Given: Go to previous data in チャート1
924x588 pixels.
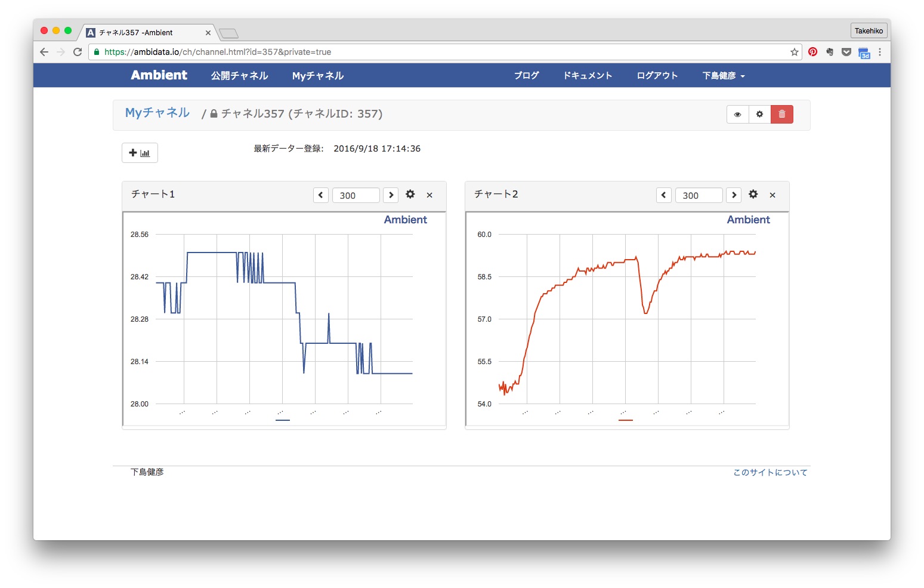Looking at the screenshot, I should click(321, 195).
